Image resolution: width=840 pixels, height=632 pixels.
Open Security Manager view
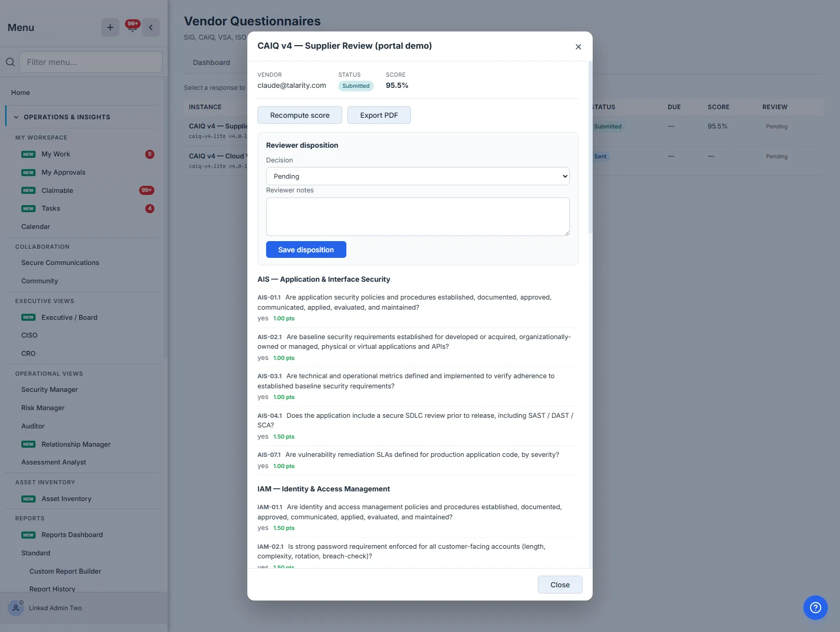(x=50, y=390)
